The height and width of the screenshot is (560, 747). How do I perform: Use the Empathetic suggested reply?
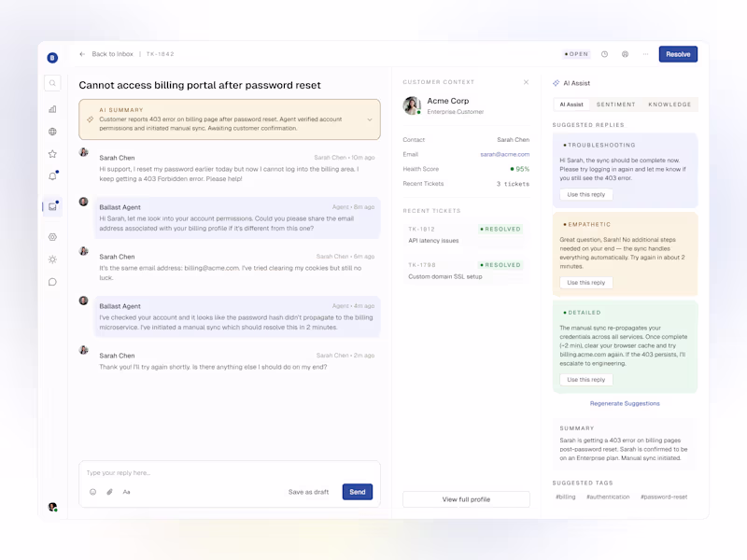click(586, 283)
